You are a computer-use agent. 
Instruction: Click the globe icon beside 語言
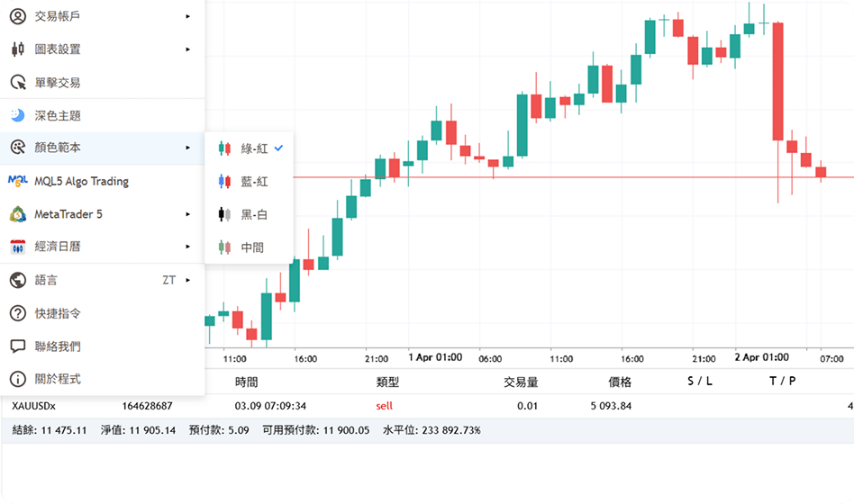click(17, 280)
